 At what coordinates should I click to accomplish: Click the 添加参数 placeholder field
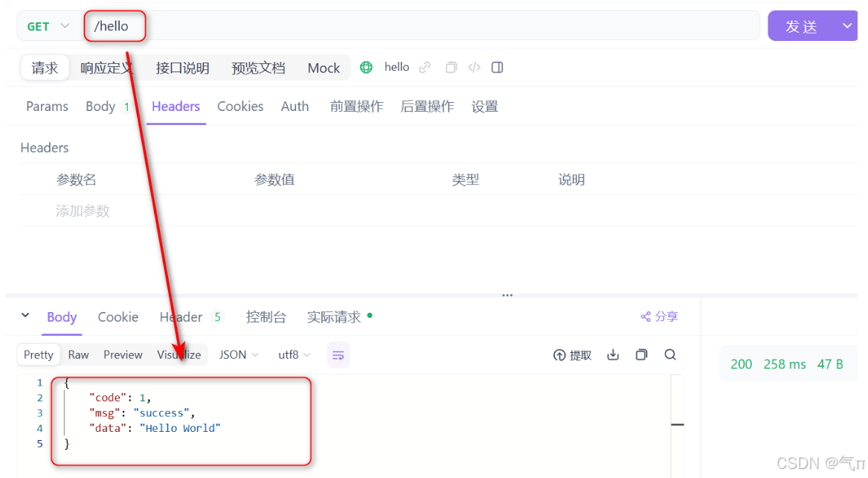pos(83,211)
